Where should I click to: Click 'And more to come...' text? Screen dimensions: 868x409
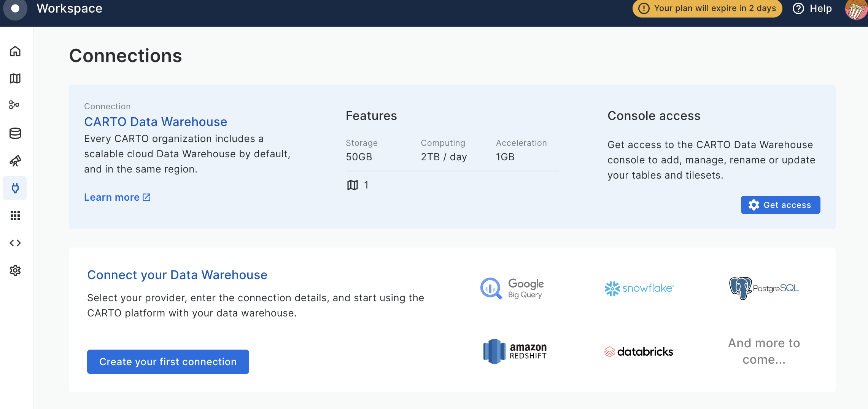pos(764,351)
